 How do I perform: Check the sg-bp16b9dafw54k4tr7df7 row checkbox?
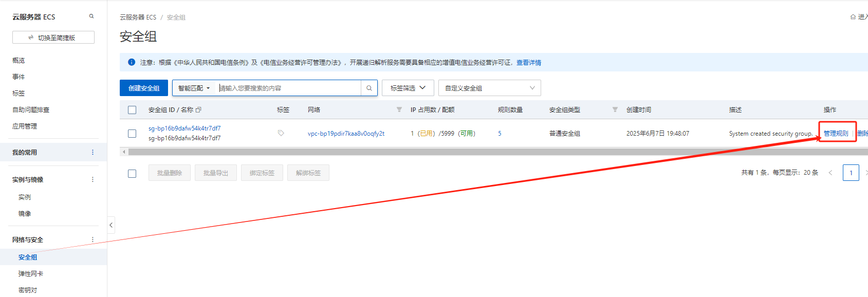(x=132, y=134)
